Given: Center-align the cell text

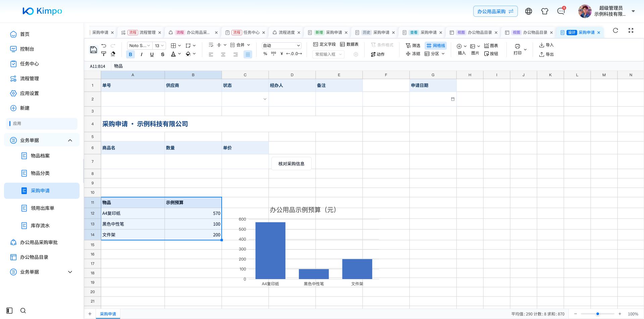Looking at the screenshot, I should pos(223,54).
